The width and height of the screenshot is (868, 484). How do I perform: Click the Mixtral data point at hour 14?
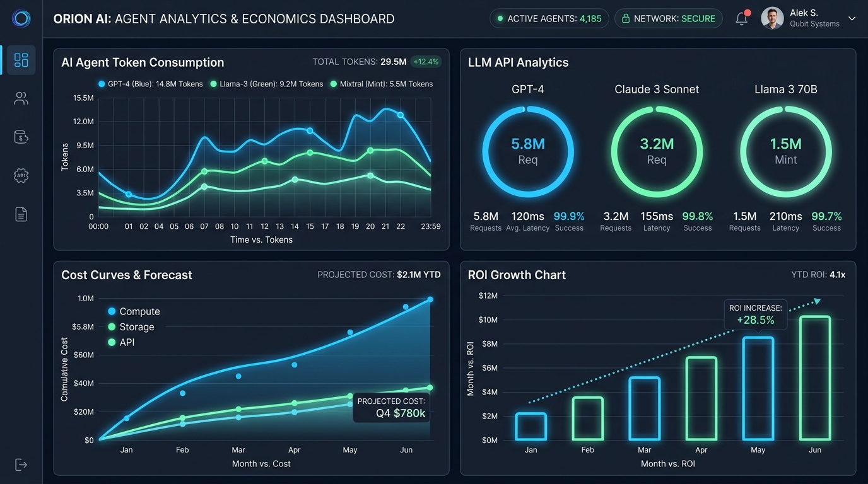coord(295,180)
